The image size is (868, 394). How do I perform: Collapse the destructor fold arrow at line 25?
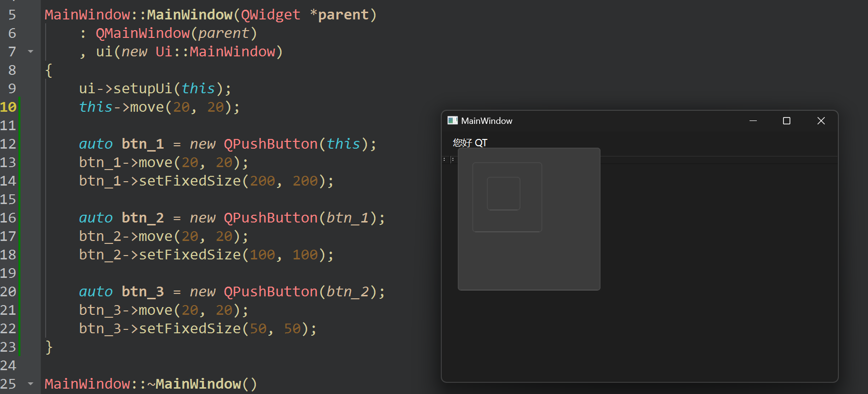coord(31,384)
